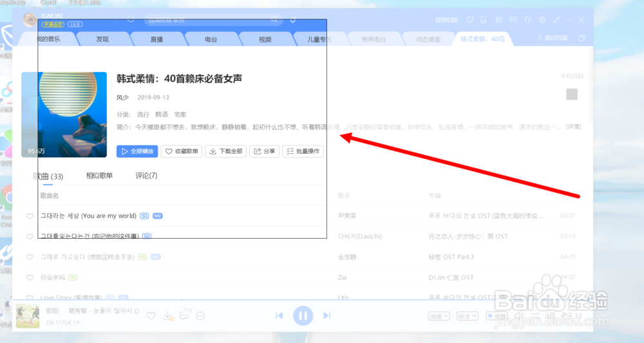Open the 直播 tab
Viewport: 644px width, 343px height.
click(156, 39)
